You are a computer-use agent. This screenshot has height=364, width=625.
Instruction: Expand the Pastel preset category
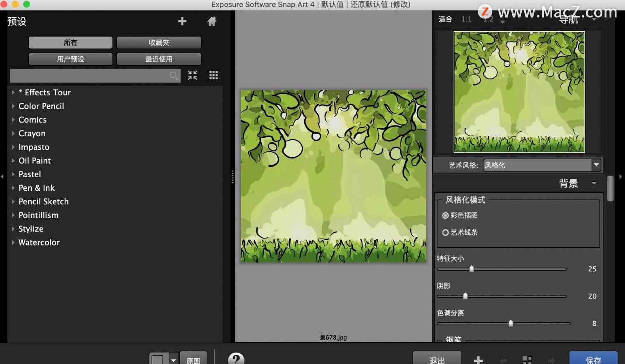tap(13, 174)
